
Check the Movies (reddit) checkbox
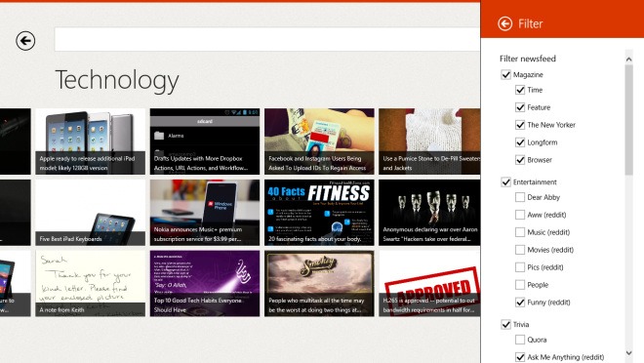point(520,250)
